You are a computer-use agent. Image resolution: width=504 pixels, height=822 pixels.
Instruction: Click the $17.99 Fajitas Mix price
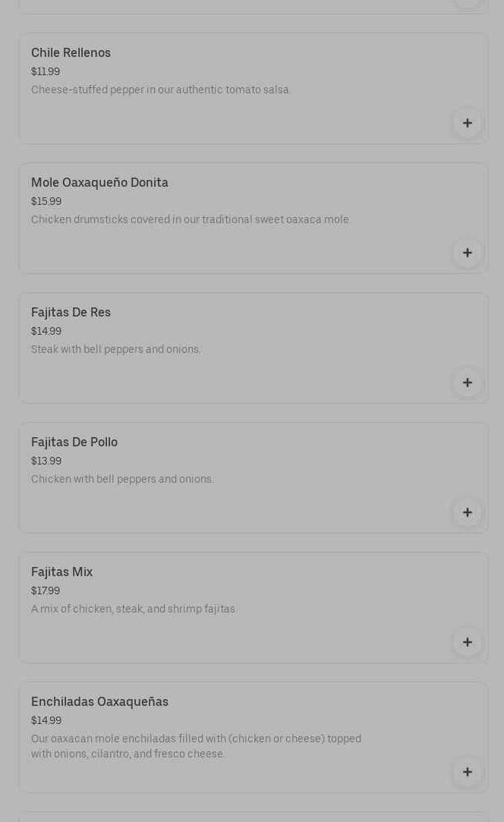coord(46,591)
